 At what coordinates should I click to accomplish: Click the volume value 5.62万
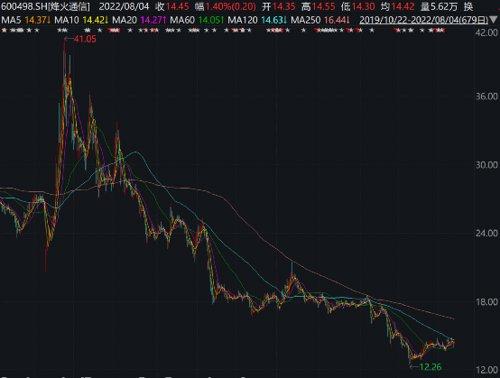pos(443,6)
